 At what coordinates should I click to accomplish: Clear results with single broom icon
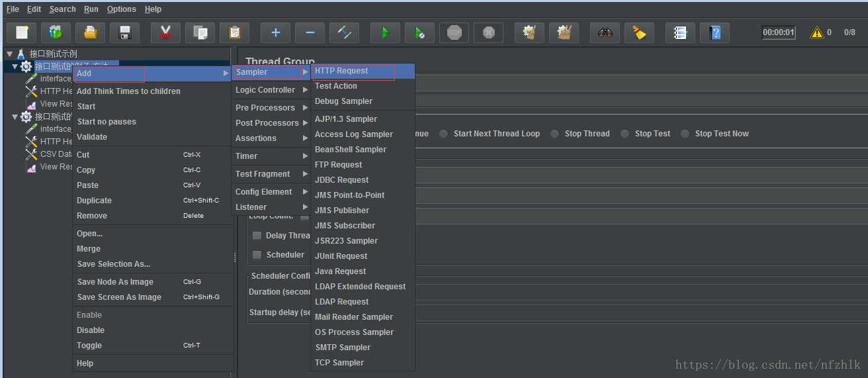click(529, 32)
